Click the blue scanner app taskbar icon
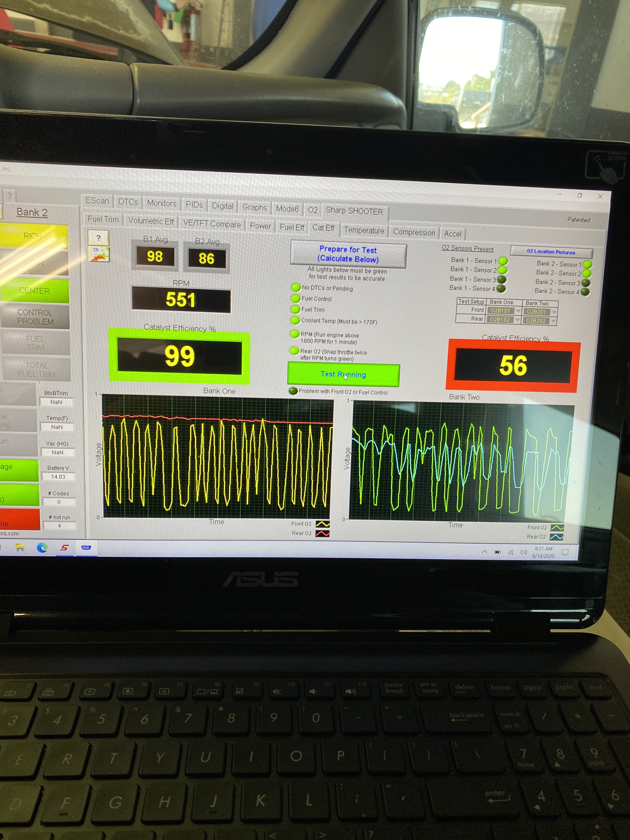Screen dimensions: 630x840 tap(86, 547)
